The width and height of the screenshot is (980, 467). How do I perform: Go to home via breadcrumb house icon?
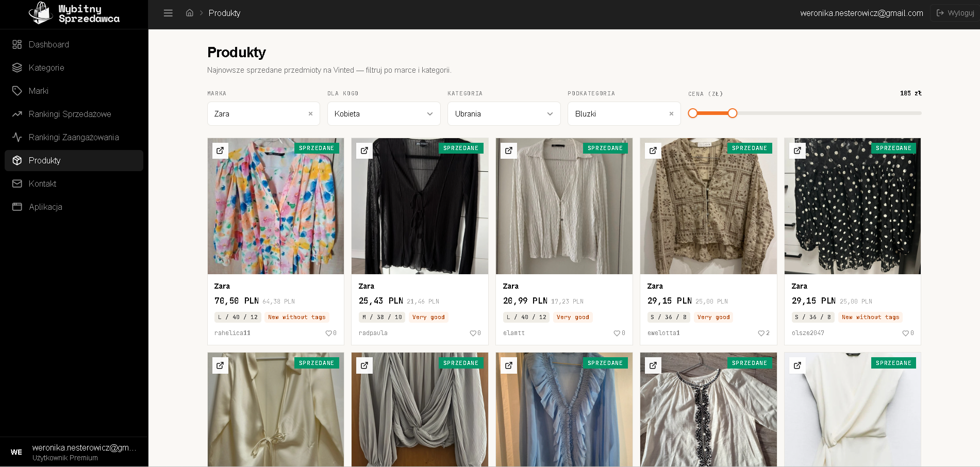[190, 13]
